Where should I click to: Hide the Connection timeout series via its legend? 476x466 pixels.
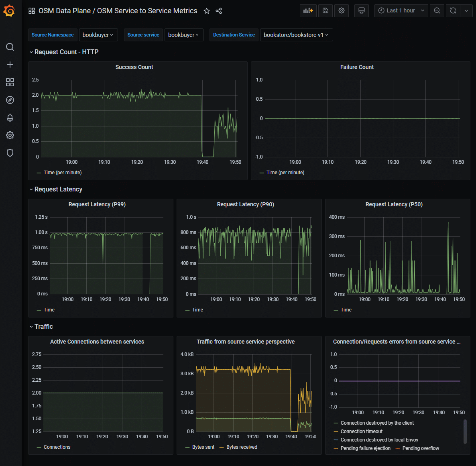point(361,431)
